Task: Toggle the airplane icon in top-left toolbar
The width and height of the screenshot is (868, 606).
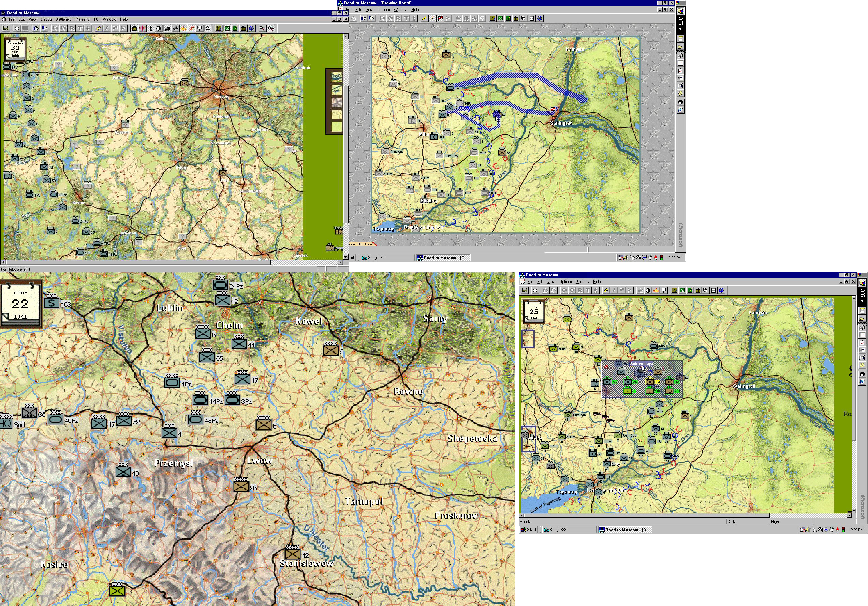Action: [175, 28]
